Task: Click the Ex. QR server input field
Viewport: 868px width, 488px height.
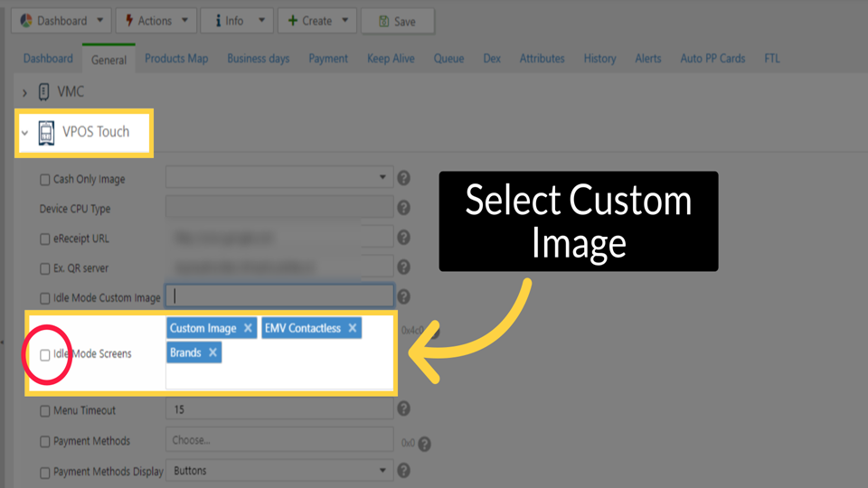Action: click(279, 267)
